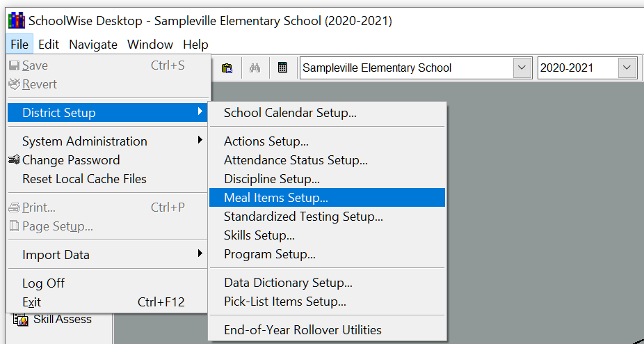Image resolution: width=644 pixels, height=344 pixels.
Task: Select Discipline Setup
Action: tap(327, 179)
